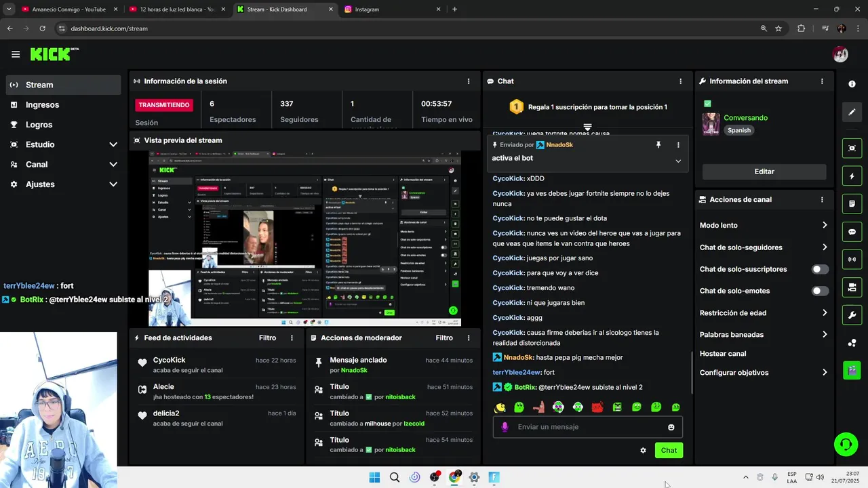Click the pencil edit icon in right sidebar
This screenshot has width=868, height=488.
[852, 112]
